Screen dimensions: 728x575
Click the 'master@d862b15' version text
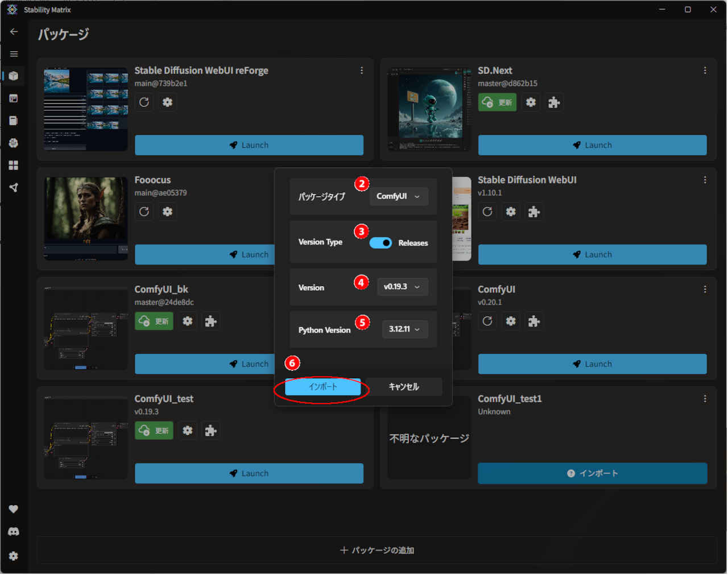pos(507,84)
